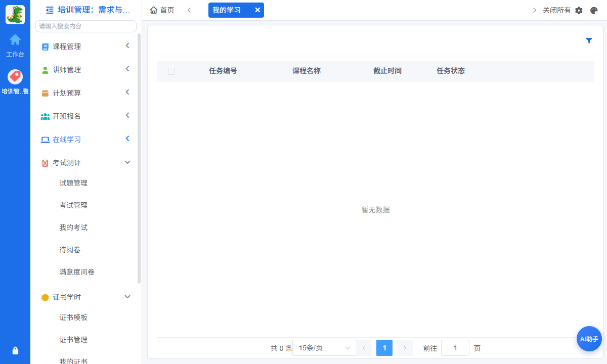
Task: Open the theme palette icon
Action: (x=594, y=10)
